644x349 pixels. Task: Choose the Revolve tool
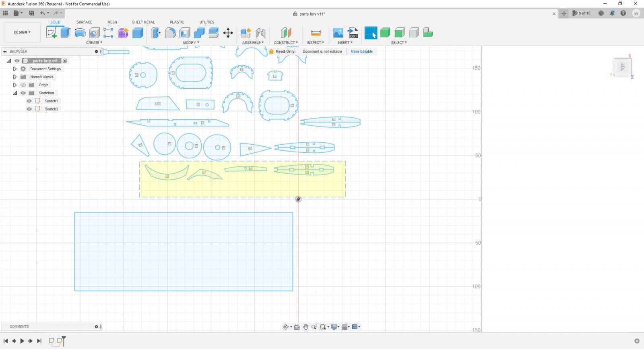[x=80, y=33]
